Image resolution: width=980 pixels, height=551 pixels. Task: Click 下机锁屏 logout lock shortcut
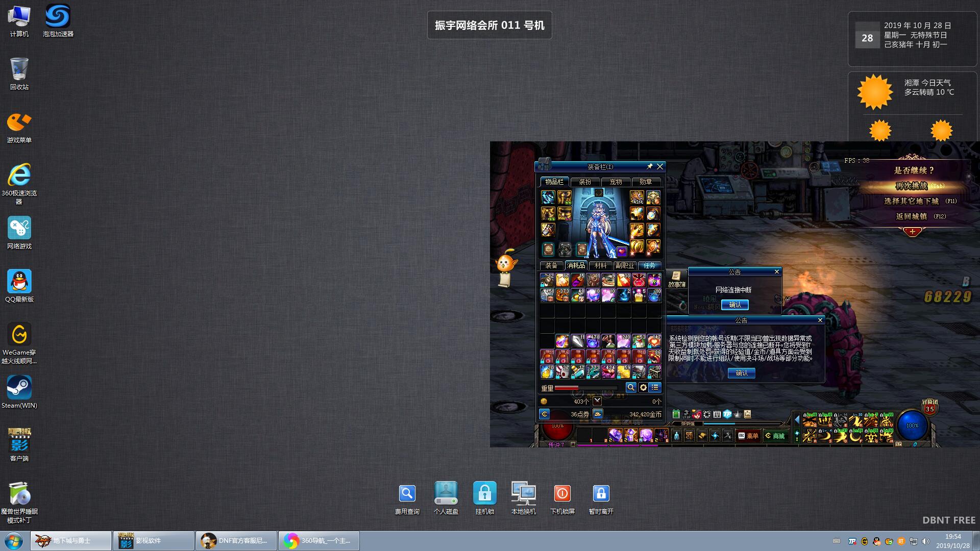[x=562, y=499]
